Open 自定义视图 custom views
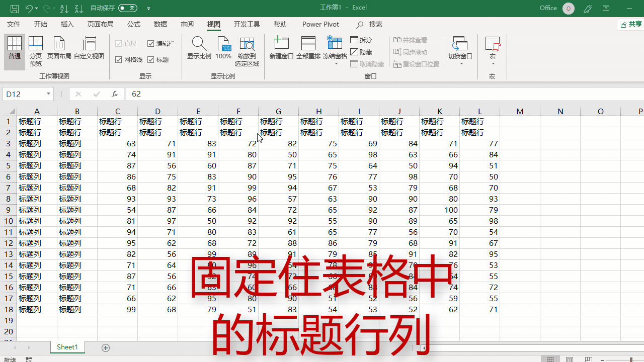644x362 pixels. tap(89, 49)
